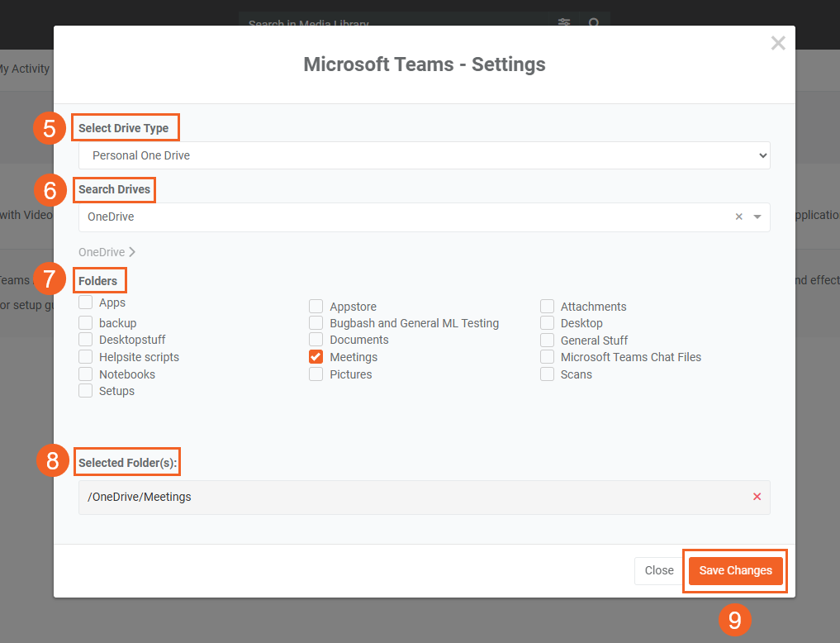Open the search filter options icon
The width and height of the screenshot is (840, 643).
click(564, 24)
